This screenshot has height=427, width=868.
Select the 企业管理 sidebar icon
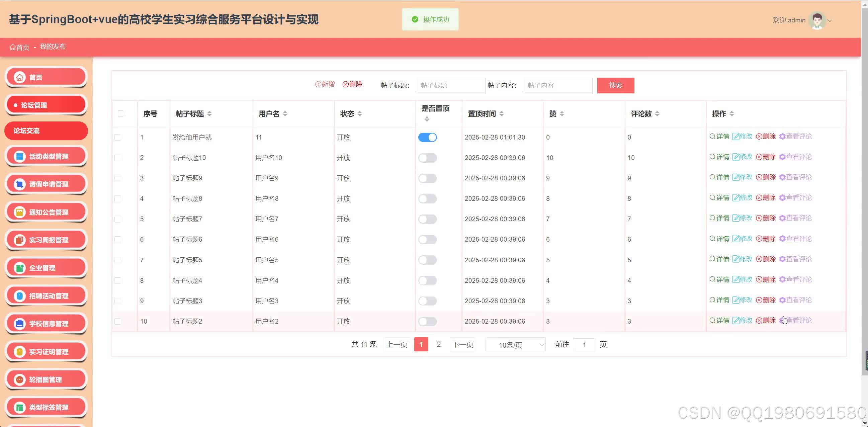click(x=19, y=267)
